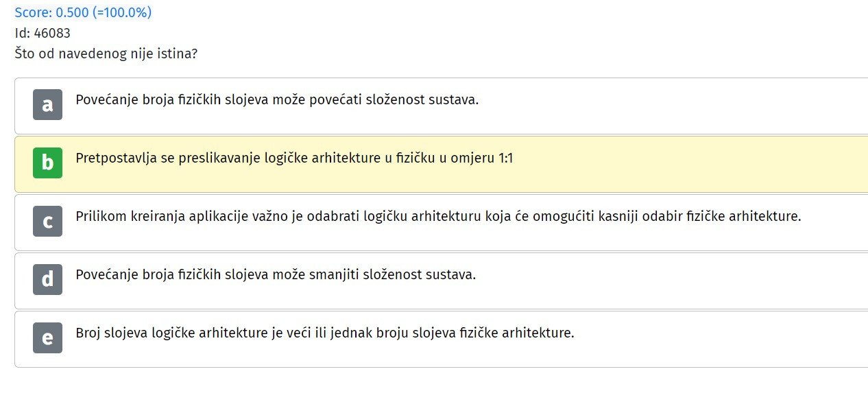Select the gray 'a' answer badge
Image resolution: width=868 pixels, height=402 pixels.
(47, 104)
